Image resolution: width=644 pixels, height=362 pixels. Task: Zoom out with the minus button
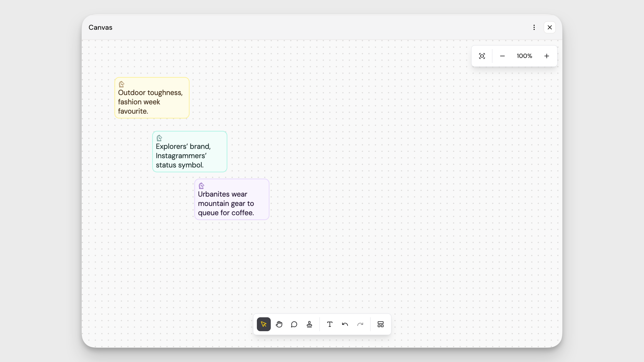point(502,56)
